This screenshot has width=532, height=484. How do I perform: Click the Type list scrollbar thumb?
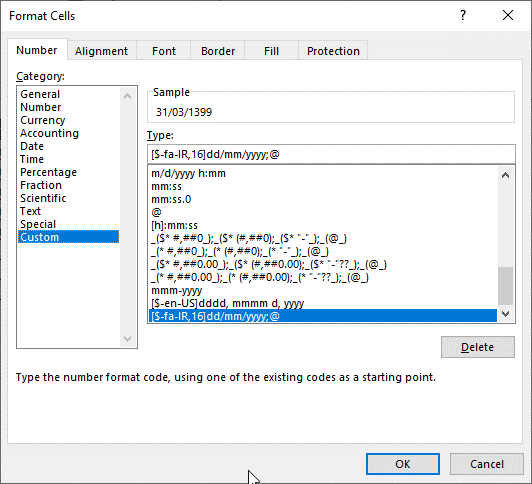pos(506,286)
